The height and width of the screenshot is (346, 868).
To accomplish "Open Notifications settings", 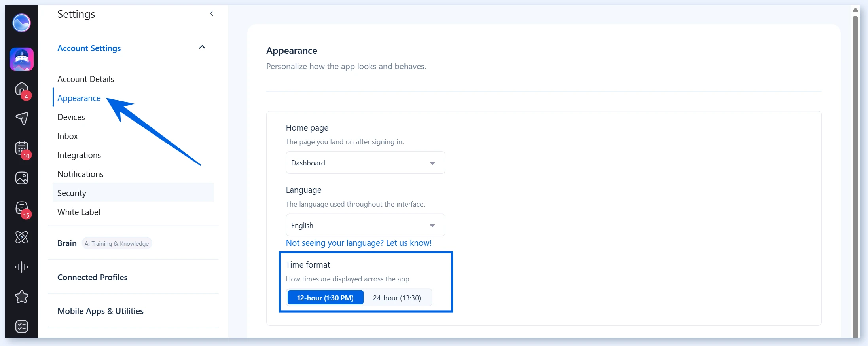I will pyautogui.click(x=80, y=174).
